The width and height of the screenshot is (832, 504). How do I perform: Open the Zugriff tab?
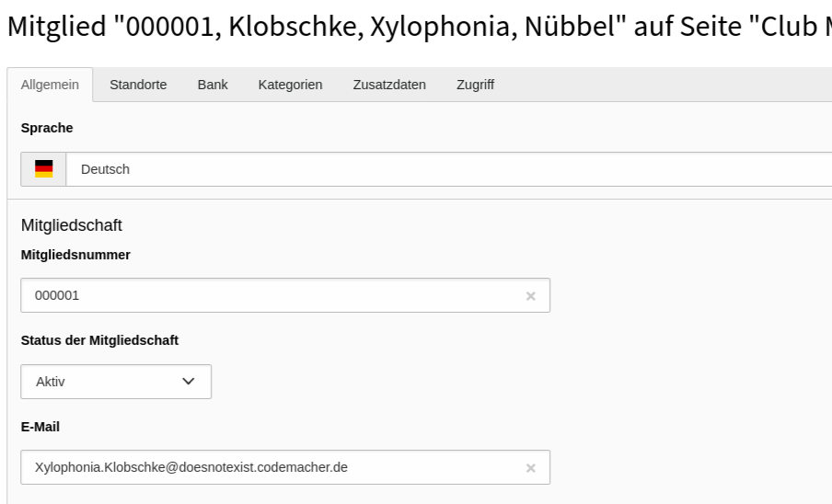pyautogui.click(x=476, y=85)
